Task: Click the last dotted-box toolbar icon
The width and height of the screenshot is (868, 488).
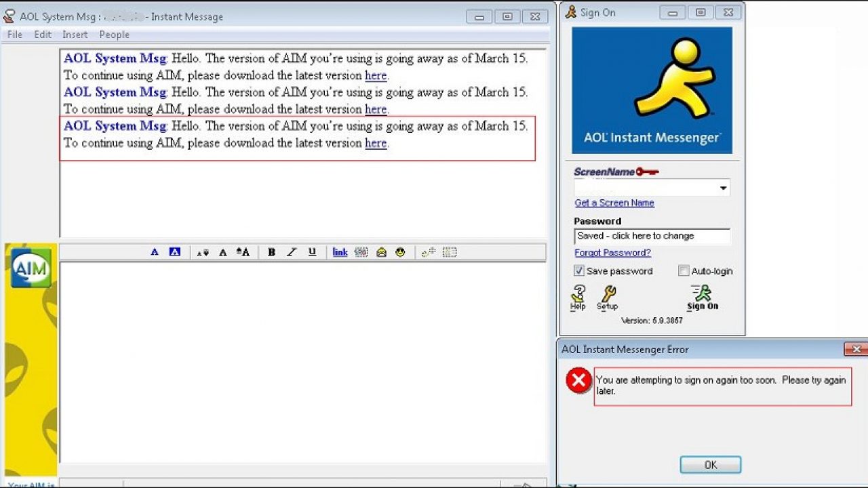Action: pyautogui.click(x=450, y=252)
